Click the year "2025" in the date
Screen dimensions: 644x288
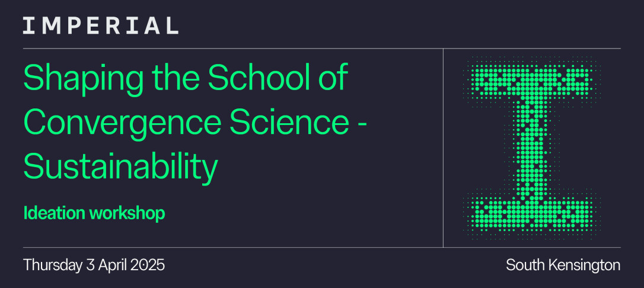tap(146, 265)
